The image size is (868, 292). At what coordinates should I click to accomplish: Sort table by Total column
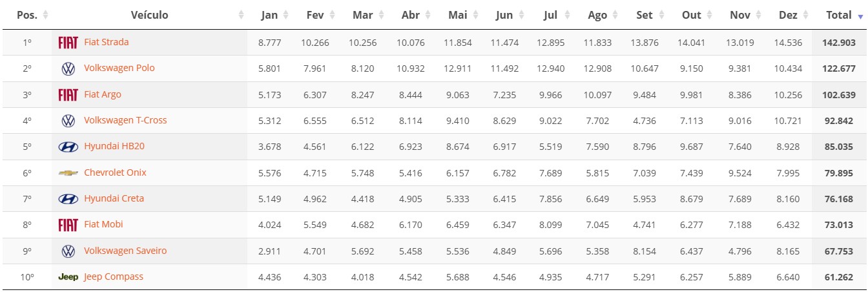tap(839, 15)
